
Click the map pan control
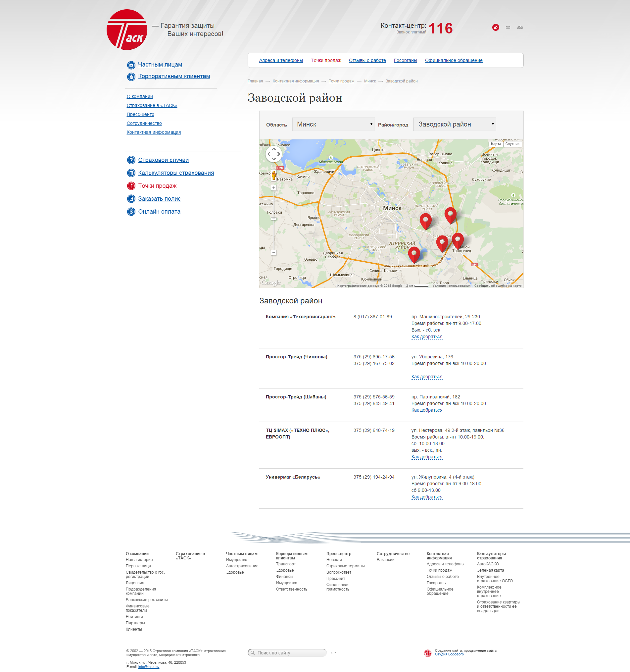pos(274,154)
